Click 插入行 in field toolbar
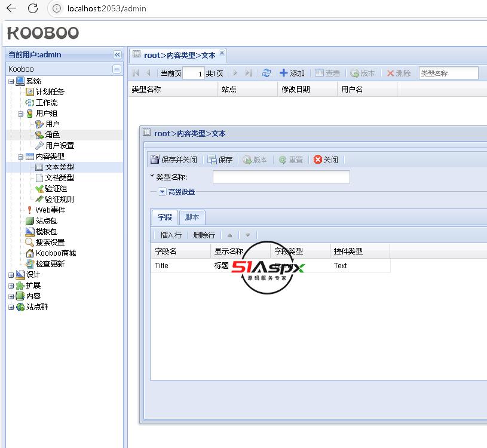 (171, 235)
